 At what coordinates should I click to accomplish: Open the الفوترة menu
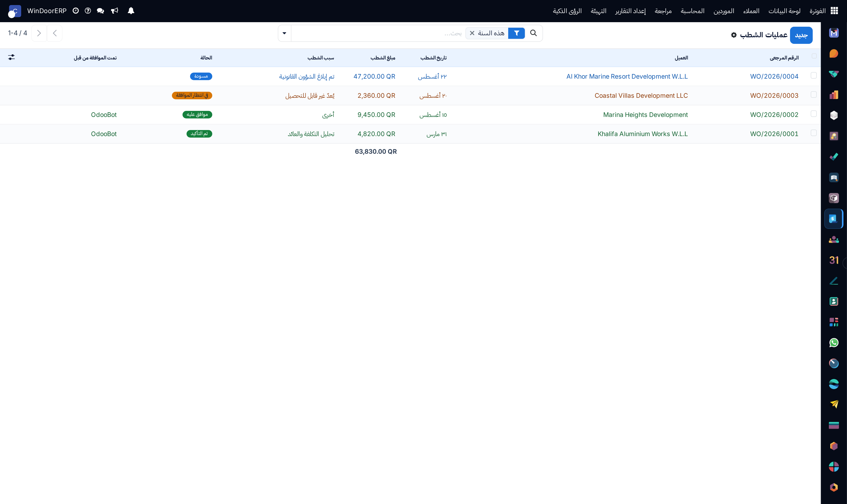click(x=818, y=11)
